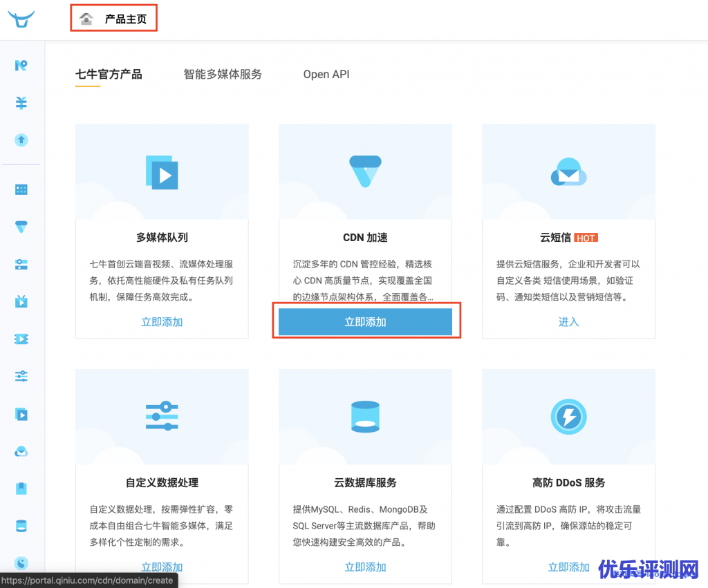708x588 pixels.
Task: Click 立即添加 under 多媒体队列
Action: coord(162,322)
